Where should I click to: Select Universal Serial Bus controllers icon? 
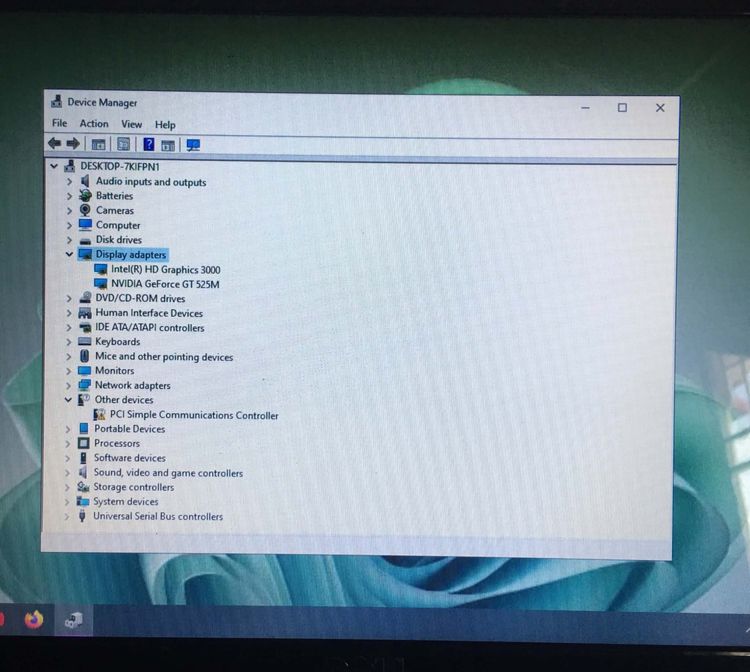coord(82,516)
